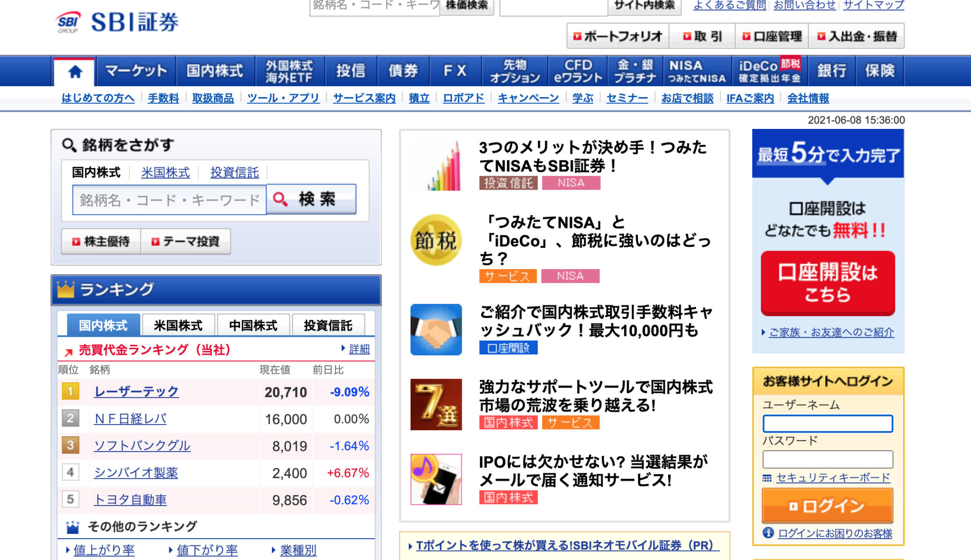The width and height of the screenshot is (971, 560).
Task: Switch to 米国株式 ranking tab
Action: pyautogui.click(x=178, y=325)
